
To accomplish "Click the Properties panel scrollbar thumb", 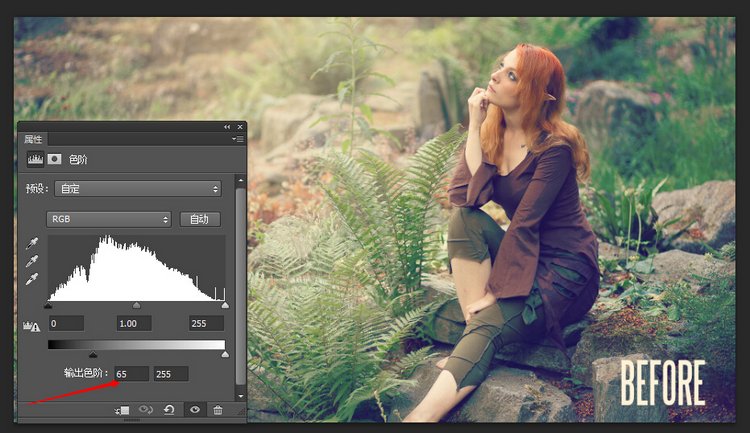I will 241,286.
